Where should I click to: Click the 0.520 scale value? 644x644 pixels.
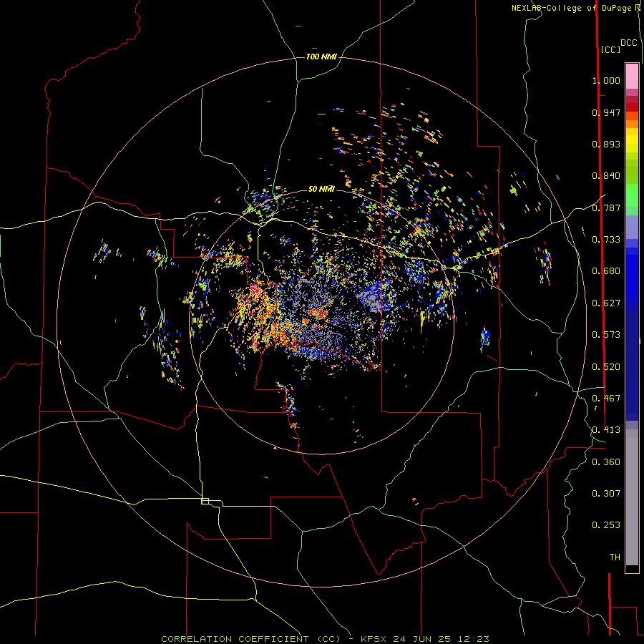tap(606, 367)
